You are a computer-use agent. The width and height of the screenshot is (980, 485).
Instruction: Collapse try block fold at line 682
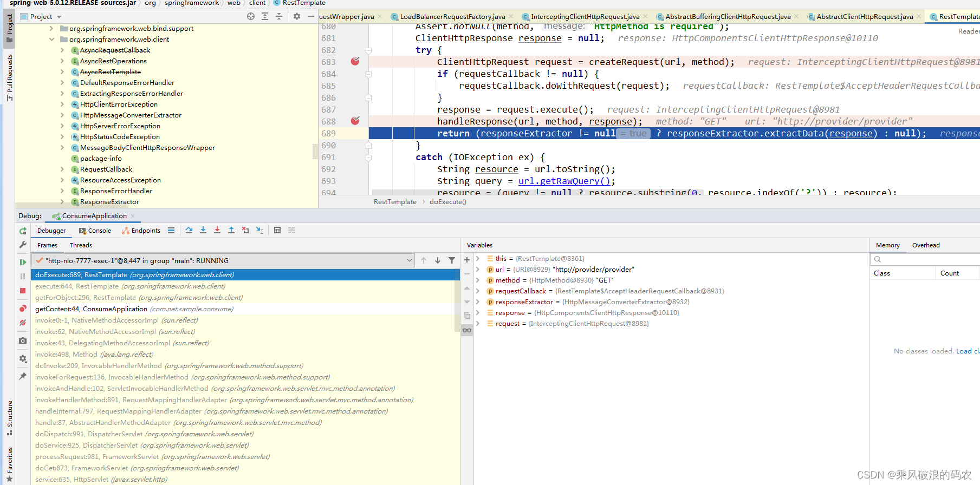[368, 50]
